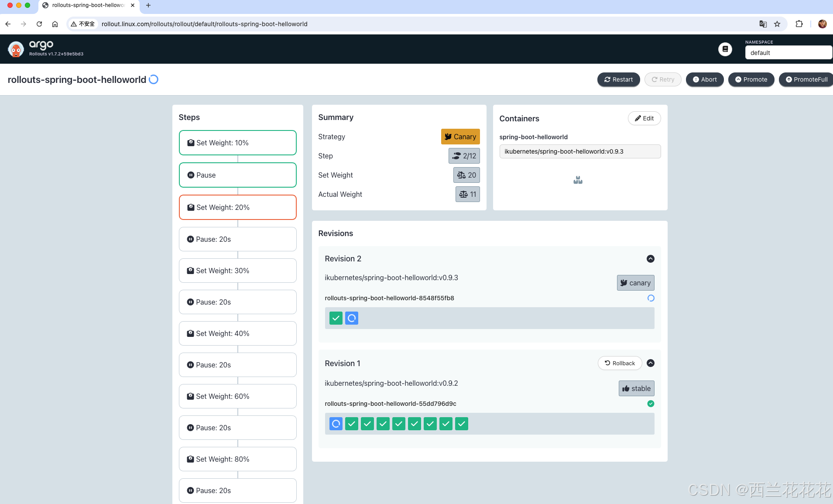Viewport: 833px width, 504px height.
Task: Open the browser extensions menu
Action: click(799, 24)
